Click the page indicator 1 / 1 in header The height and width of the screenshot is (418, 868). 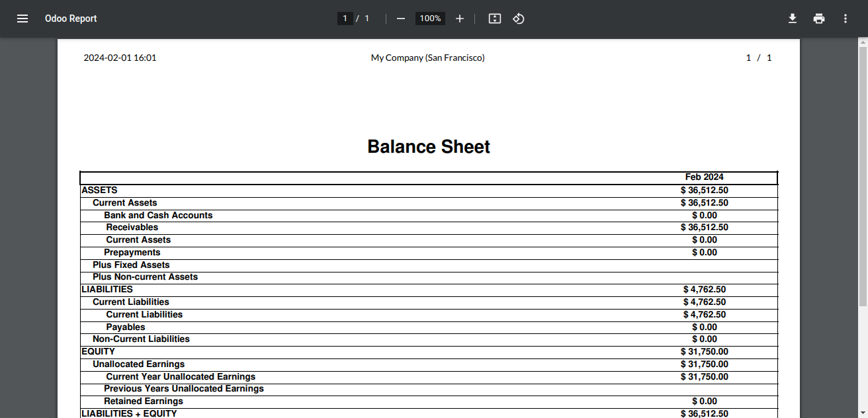[x=759, y=58]
